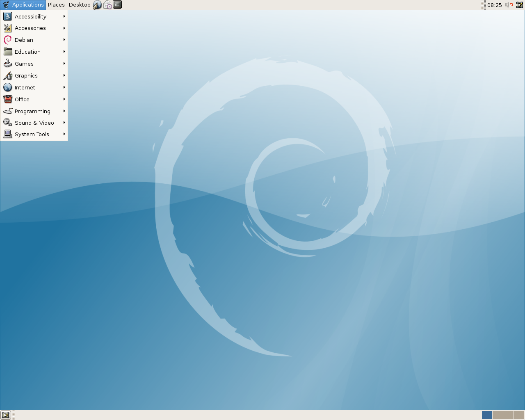
Task: Open the Places menu
Action: coord(56,5)
